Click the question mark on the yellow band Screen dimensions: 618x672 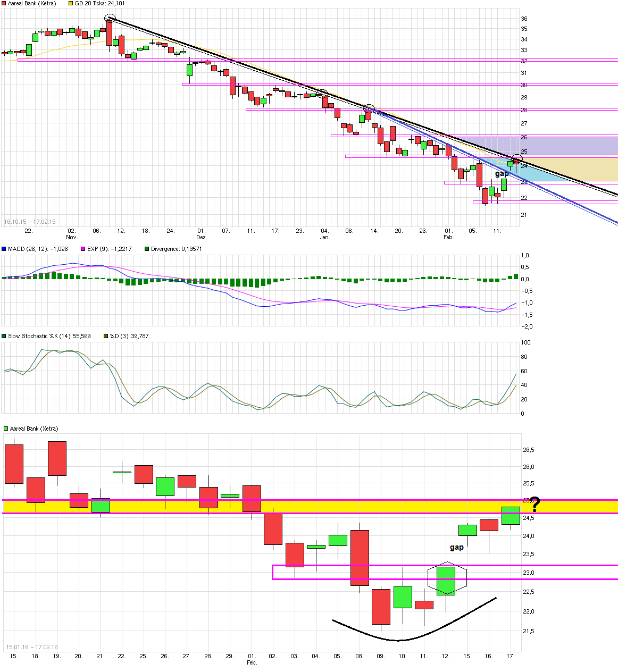point(535,503)
